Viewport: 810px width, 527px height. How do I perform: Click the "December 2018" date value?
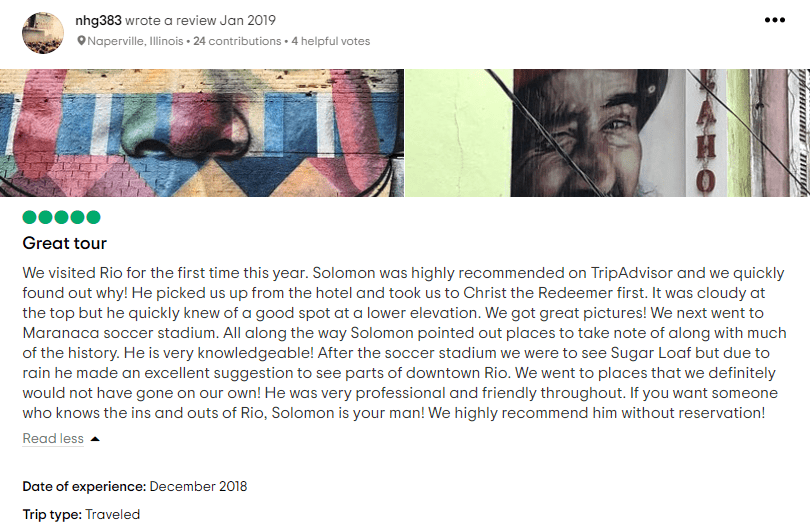pos(198,487)
